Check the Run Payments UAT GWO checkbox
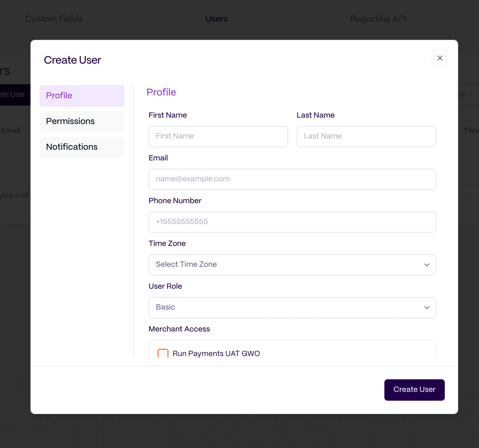Screen dimensions: 479x448 click(163, 353)
